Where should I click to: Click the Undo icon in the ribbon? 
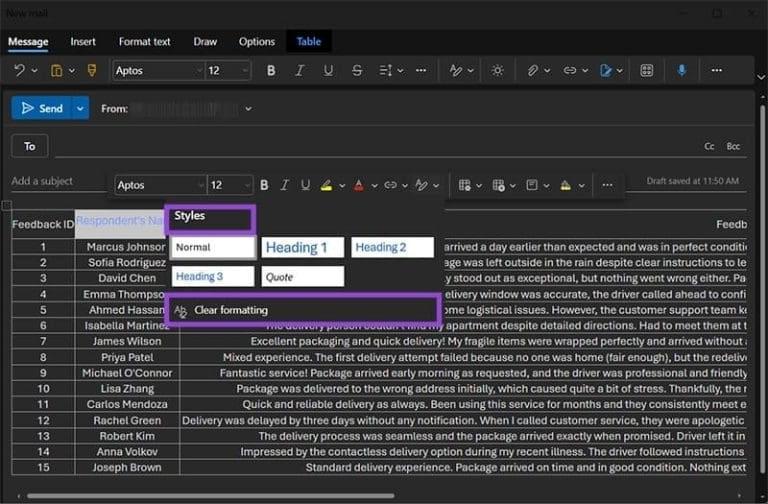point(19,71)
